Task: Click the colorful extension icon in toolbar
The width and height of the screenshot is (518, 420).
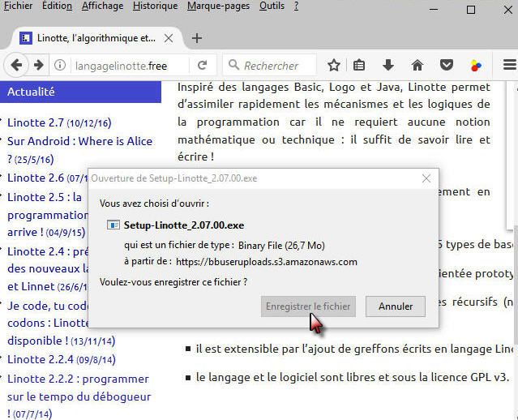Action: pyautogui.click(x=476, y=66)
